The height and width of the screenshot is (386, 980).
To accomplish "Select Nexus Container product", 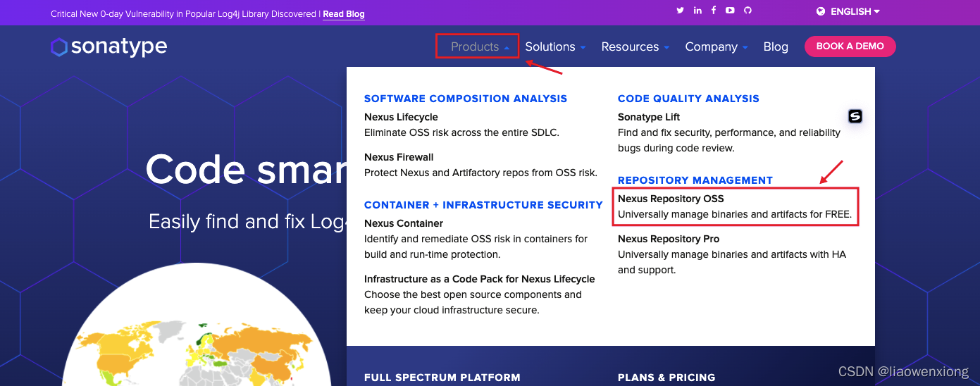I will [x=404, y=223].
